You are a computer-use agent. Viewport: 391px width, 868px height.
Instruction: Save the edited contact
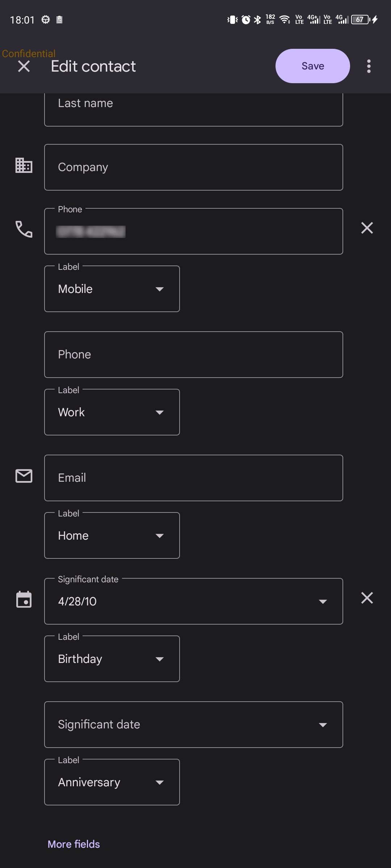312,66
